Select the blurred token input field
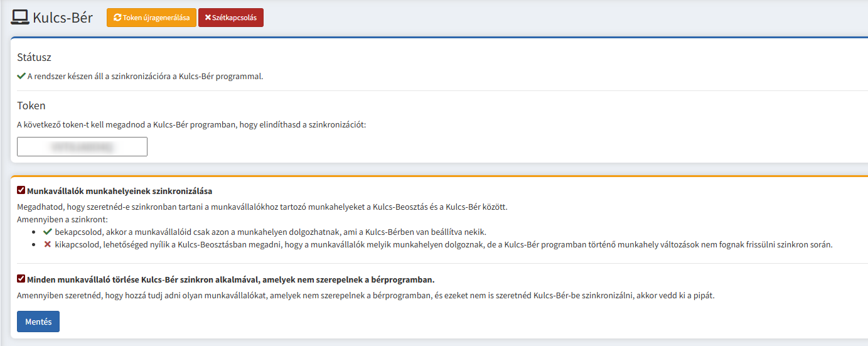 point(82,146)
